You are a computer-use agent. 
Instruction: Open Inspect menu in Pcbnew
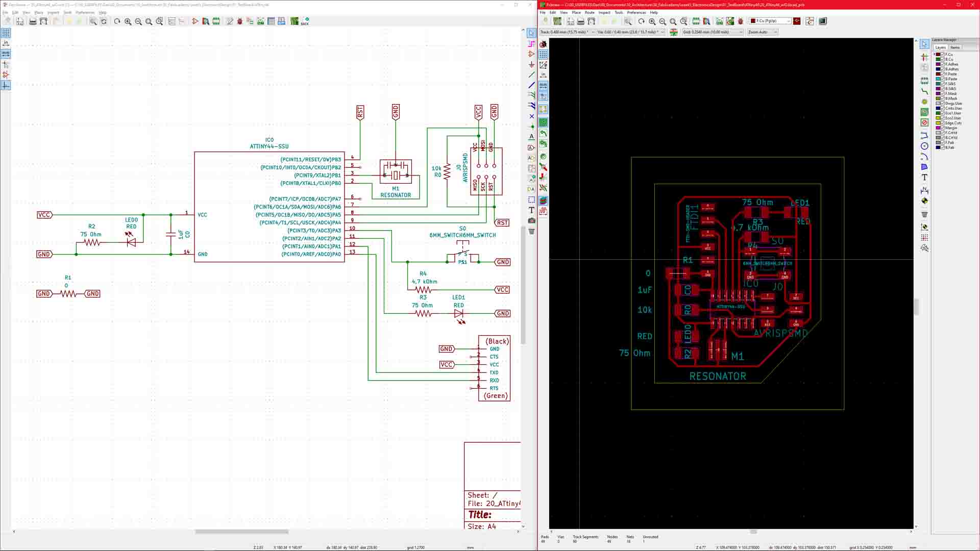(x=604, y=12)
